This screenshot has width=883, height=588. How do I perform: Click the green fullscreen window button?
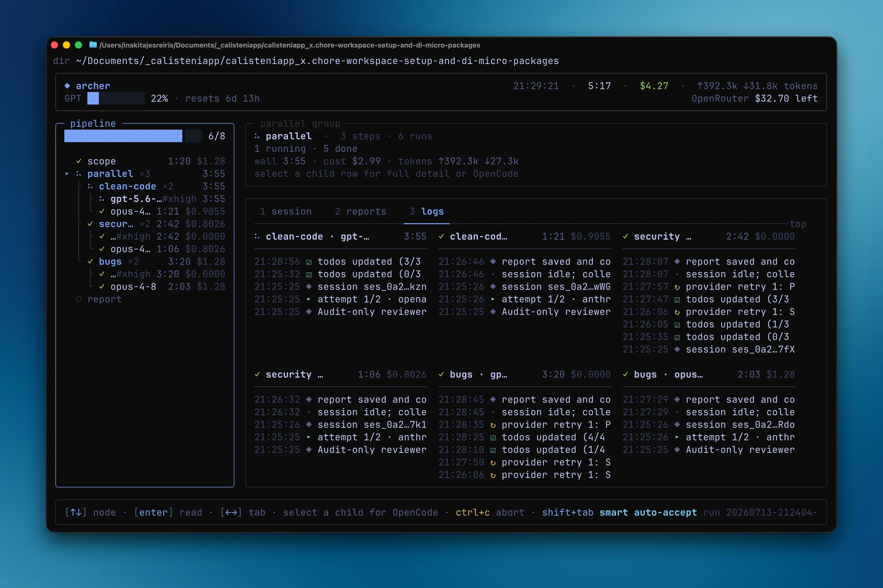[x=78, y=45]
